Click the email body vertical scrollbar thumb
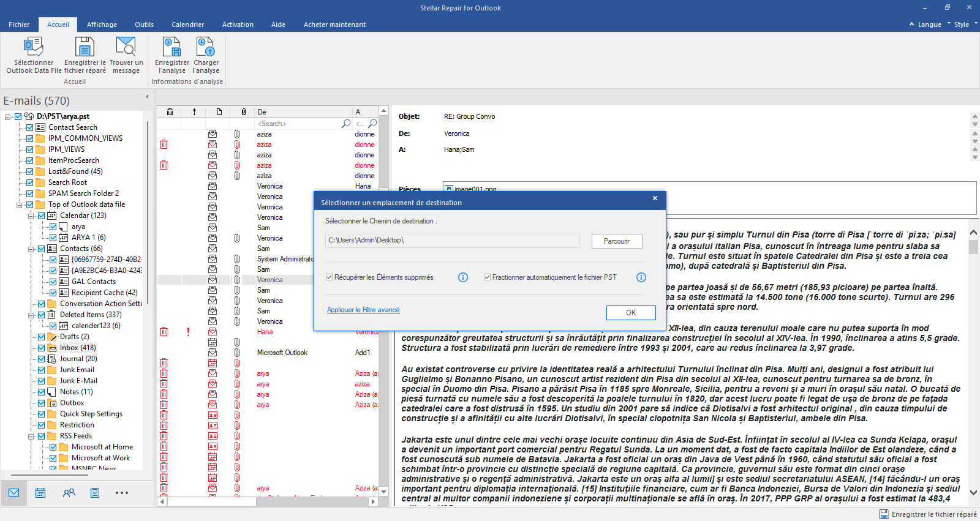The width and height of the screenshot is (980, 521). tap(973, 247)
